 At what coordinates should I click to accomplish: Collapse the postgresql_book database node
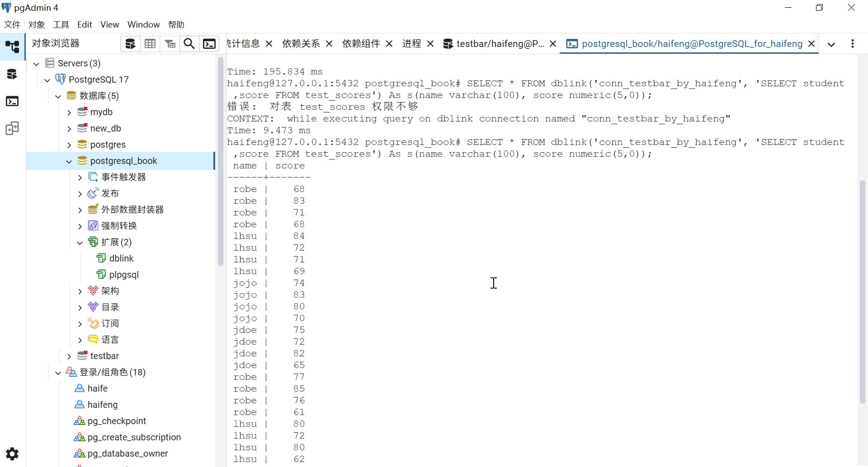point(69,161)
